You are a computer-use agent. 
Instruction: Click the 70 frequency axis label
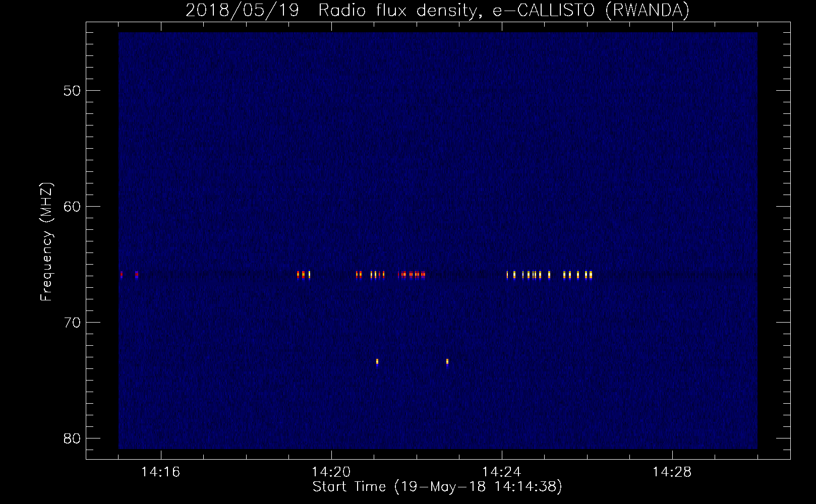[72, 323]
